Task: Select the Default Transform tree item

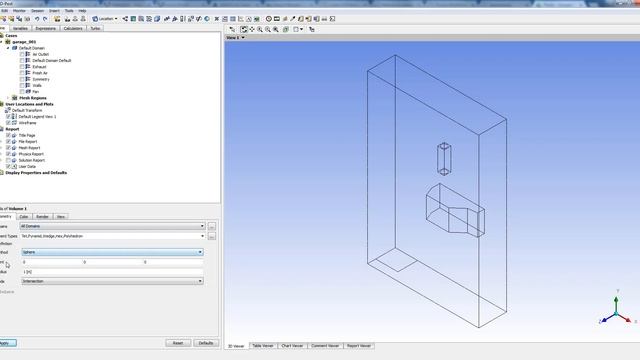Action: pos(27,111)
